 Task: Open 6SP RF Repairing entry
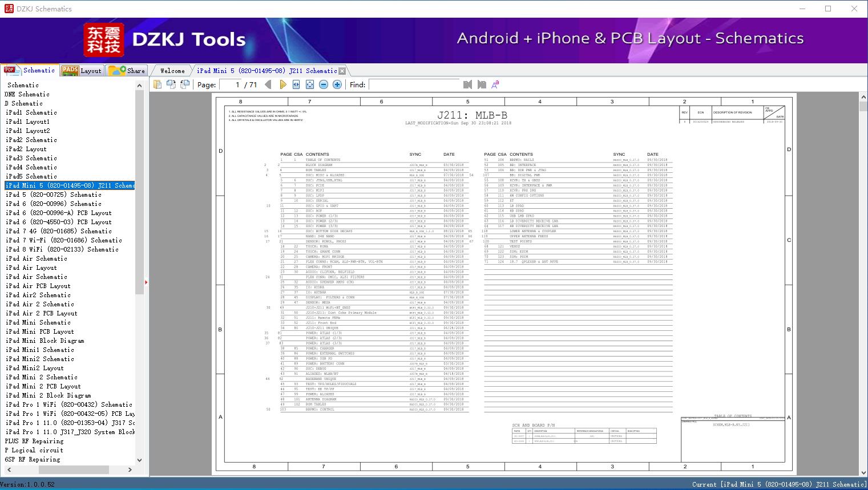click(33, 459)
